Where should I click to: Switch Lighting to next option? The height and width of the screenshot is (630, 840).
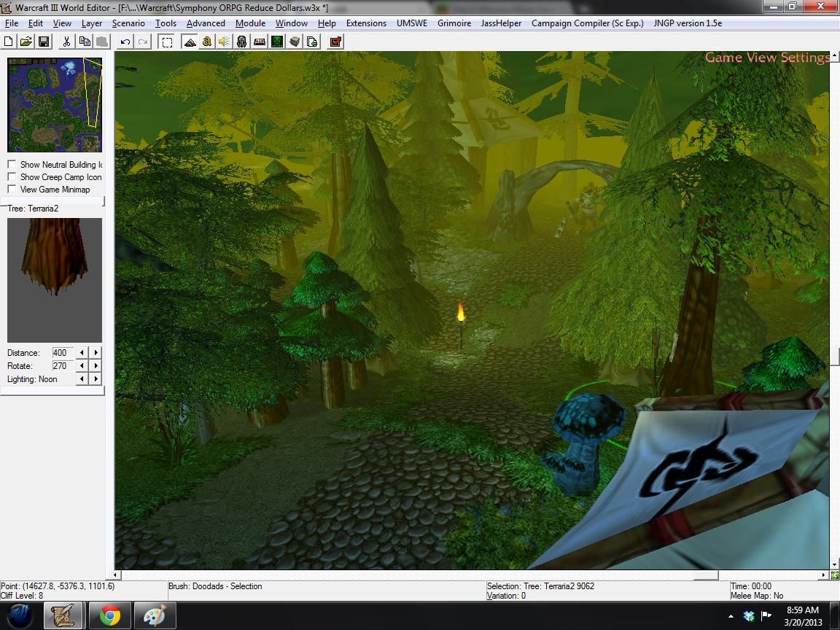pos(96,378)
